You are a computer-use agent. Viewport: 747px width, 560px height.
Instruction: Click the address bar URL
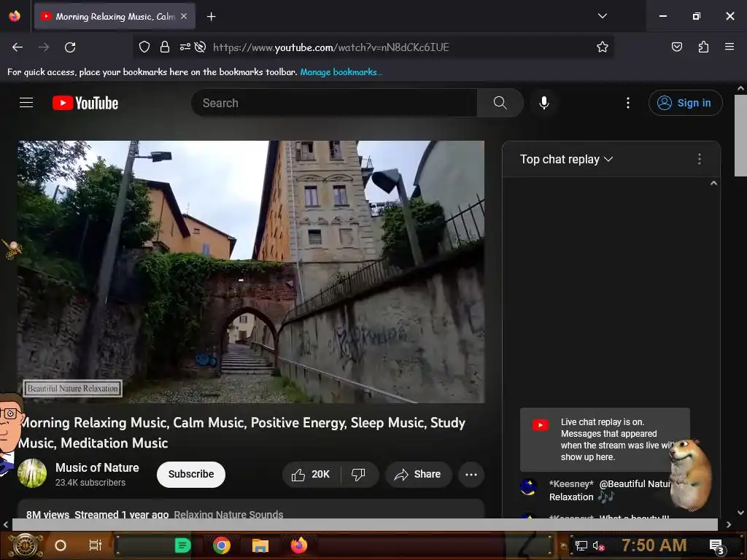331,47
